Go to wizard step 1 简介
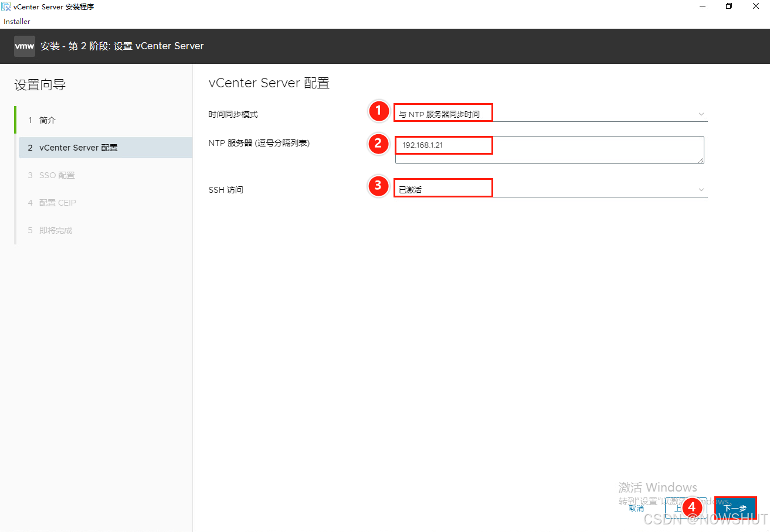The height and width of the screenshot is (532, 770). (x=104, y=120)
